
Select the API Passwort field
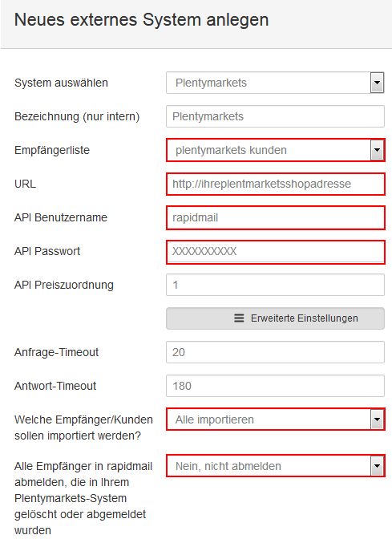(x=275, y=251)
